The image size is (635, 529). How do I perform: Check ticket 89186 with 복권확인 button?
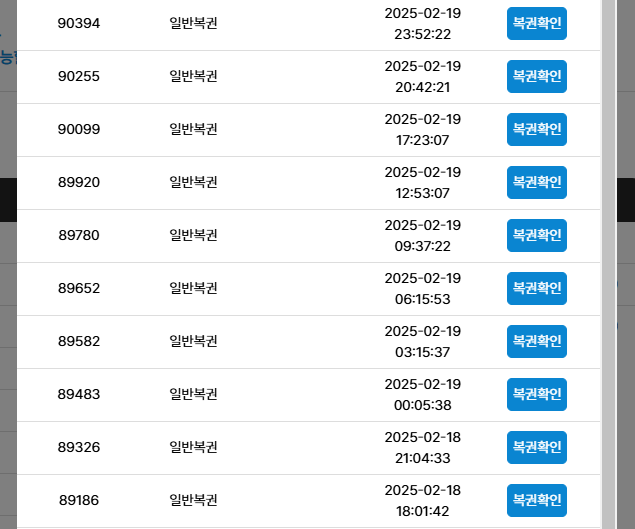(537, 501)
